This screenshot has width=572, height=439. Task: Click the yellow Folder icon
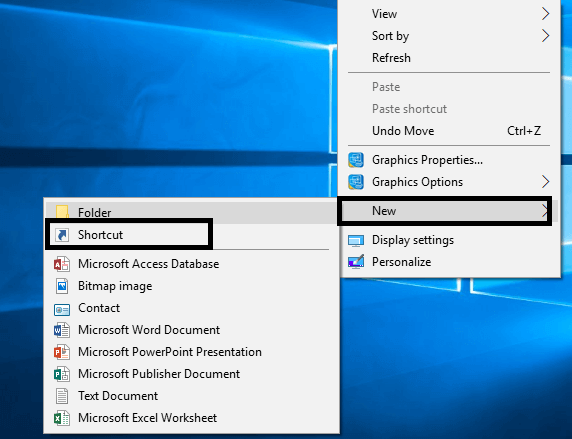pos(62,212)
